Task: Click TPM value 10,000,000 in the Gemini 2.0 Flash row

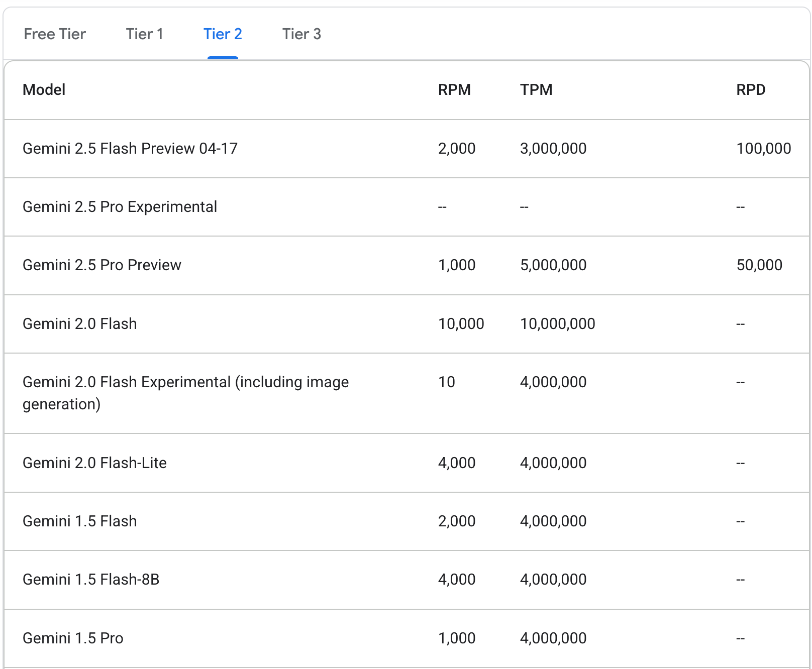Action: [558, 324]
